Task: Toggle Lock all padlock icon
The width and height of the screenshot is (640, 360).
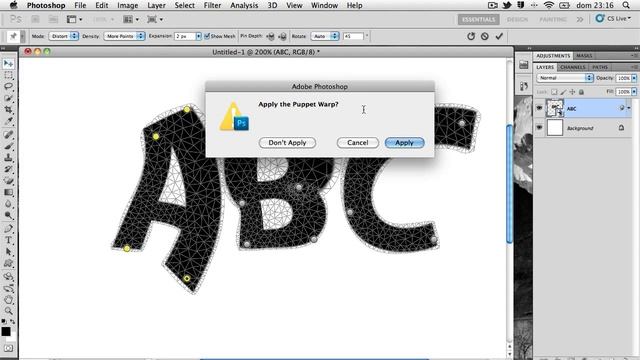Action: [x=581, y=92]
